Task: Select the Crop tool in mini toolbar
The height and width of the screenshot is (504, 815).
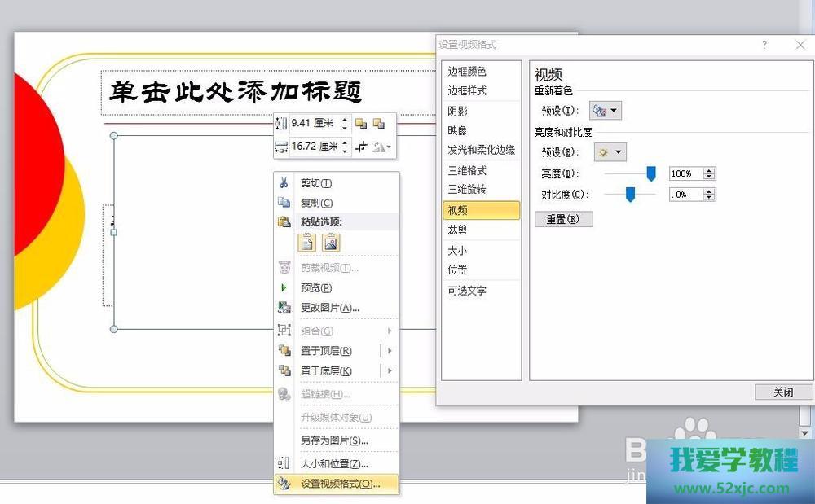Action: pos(361,147)
